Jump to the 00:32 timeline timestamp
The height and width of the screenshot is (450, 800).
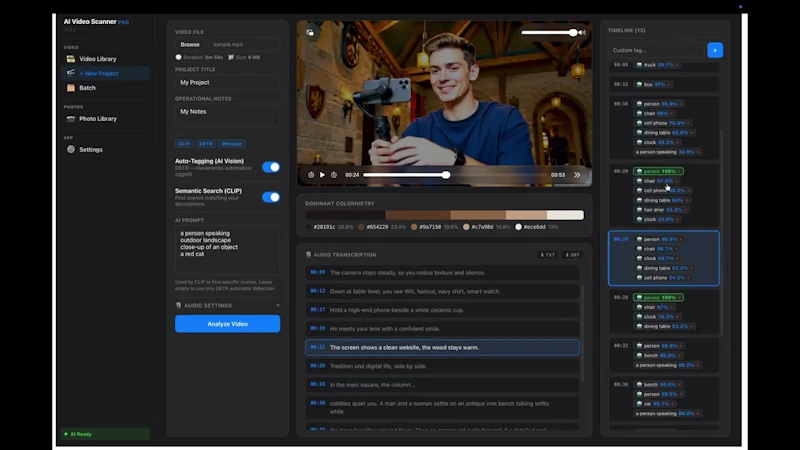pyautogui.click(x=620, y=346)
